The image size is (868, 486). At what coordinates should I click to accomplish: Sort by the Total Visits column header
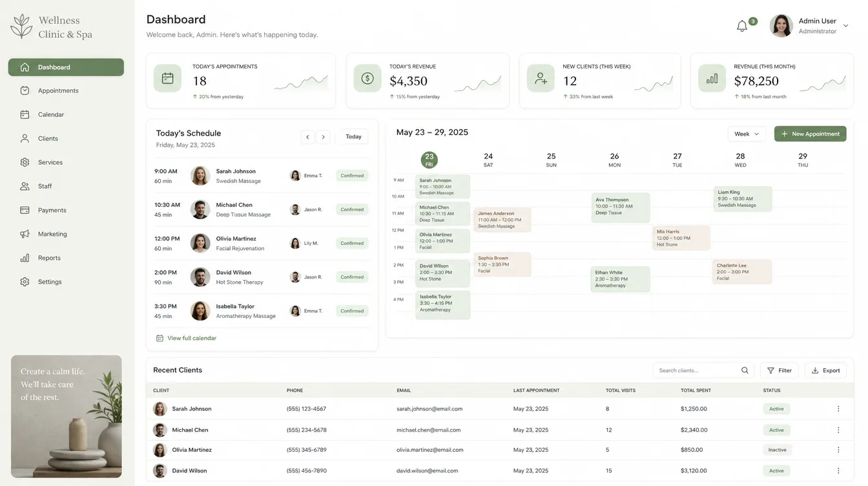pos(621,390)
